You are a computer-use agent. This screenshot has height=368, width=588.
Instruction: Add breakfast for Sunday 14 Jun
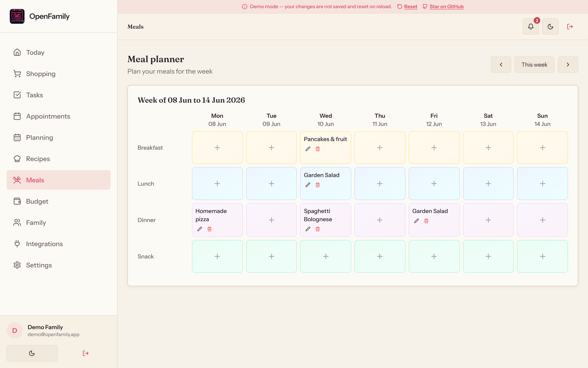point(542,148)
